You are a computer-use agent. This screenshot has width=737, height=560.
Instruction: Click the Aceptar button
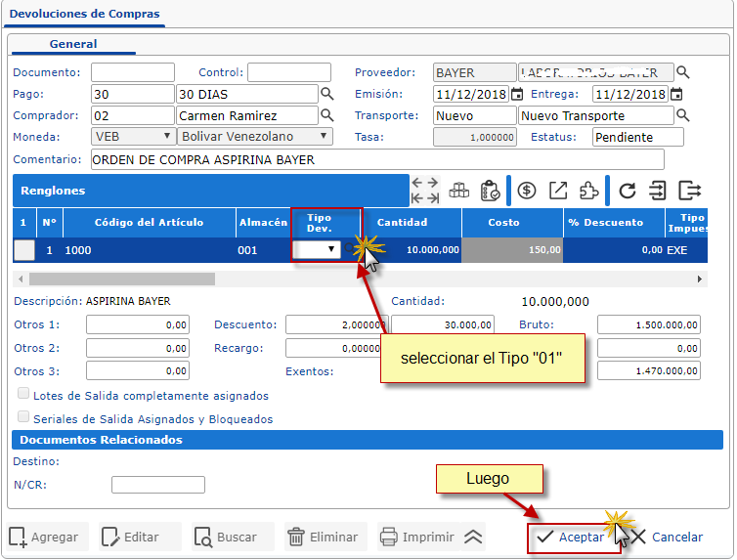pyautogui.click(x=573, y=537)
